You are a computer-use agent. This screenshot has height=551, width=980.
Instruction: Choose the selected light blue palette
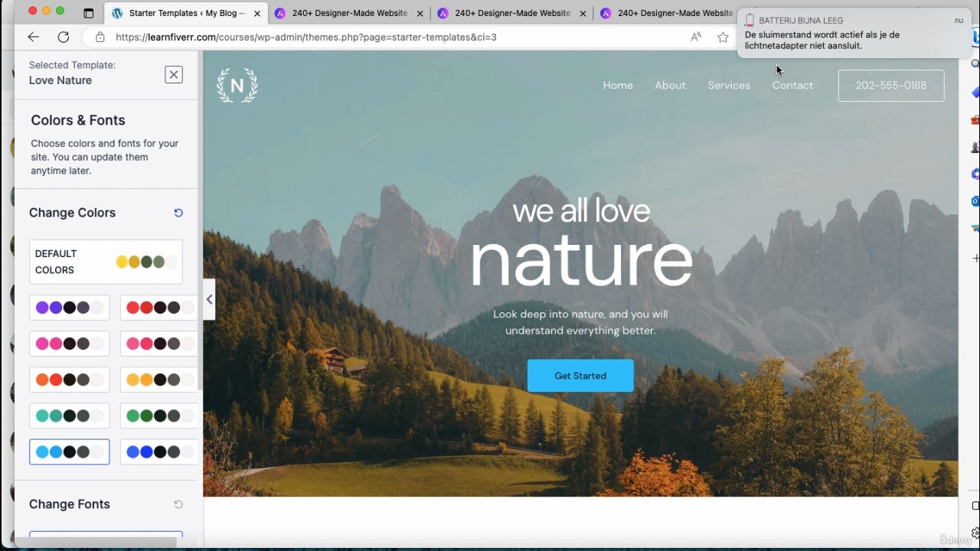pyautogui.click(x=70, y=452)
